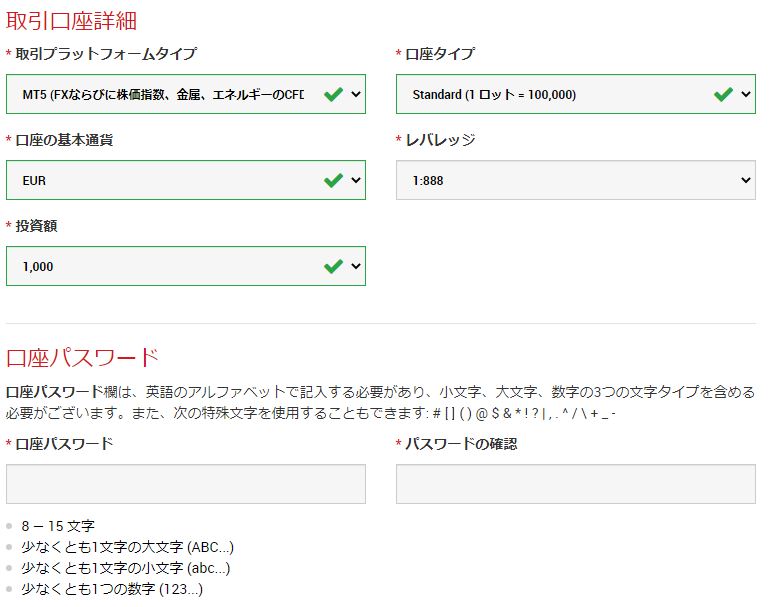Click the パスワードの確認 input field
Image resolution: width=779 pixels, height=607 pixels.
576,484
